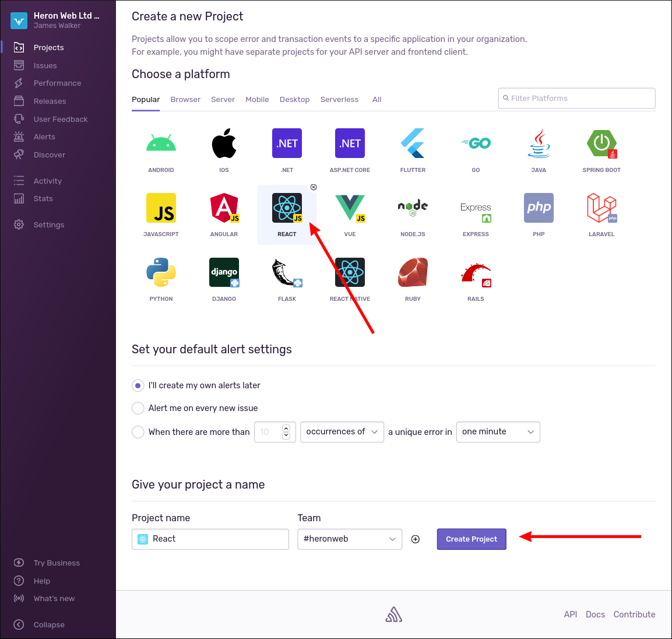Open Stats in the sidebar
Image resolution: width=672 pixels, height=639 pixels.
43,199
